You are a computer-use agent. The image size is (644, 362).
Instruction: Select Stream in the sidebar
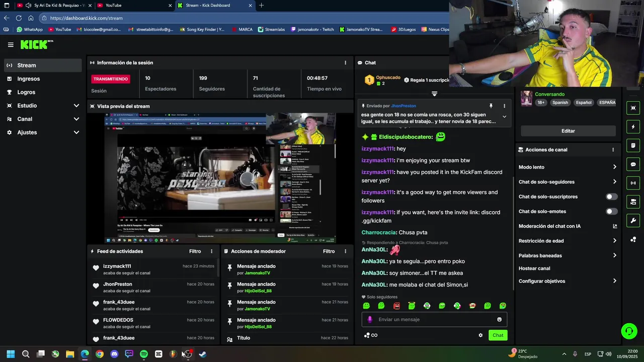(43, 65)
